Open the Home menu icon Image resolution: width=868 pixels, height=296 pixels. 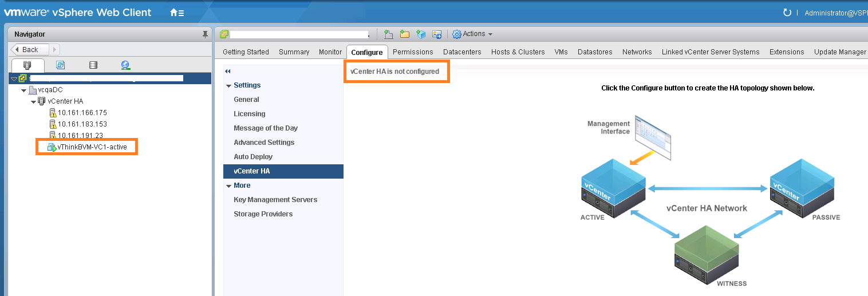click(x=177, y=12)
